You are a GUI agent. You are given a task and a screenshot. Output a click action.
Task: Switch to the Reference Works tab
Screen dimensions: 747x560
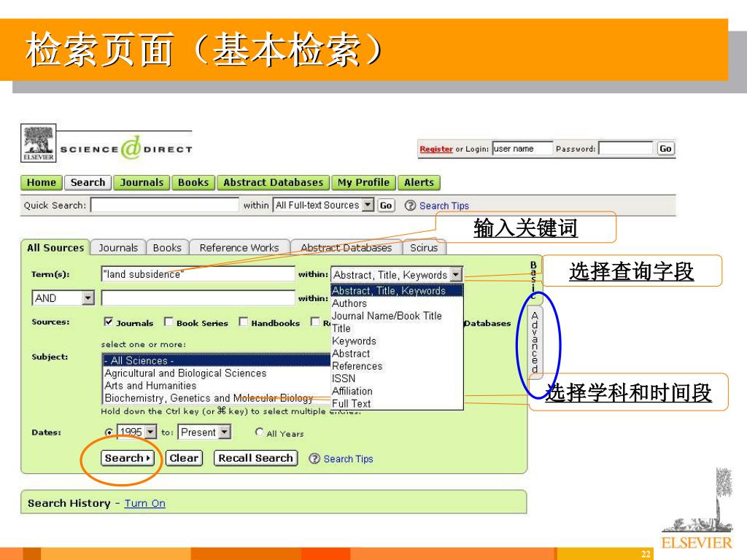click(239, 248)
